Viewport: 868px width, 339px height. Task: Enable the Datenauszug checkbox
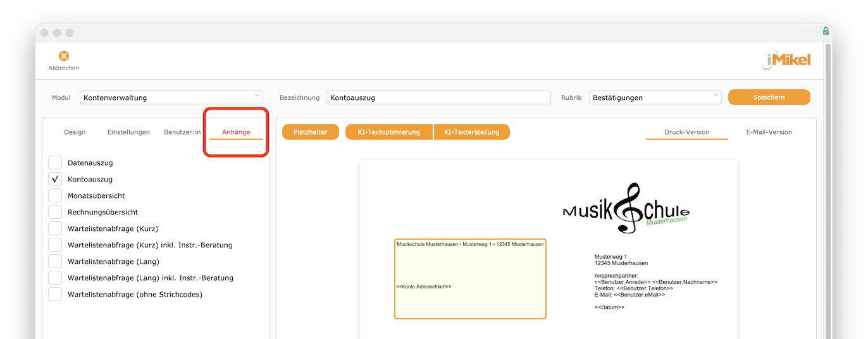tap(56, 163)
